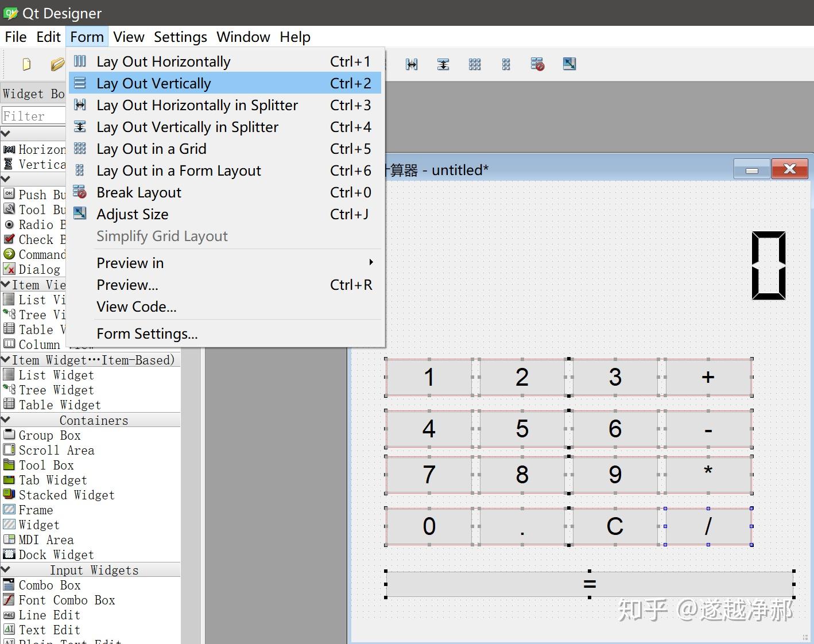814x644 pixels.
Task: Select the Tool Box widget icon
Action: coord(9,464)
